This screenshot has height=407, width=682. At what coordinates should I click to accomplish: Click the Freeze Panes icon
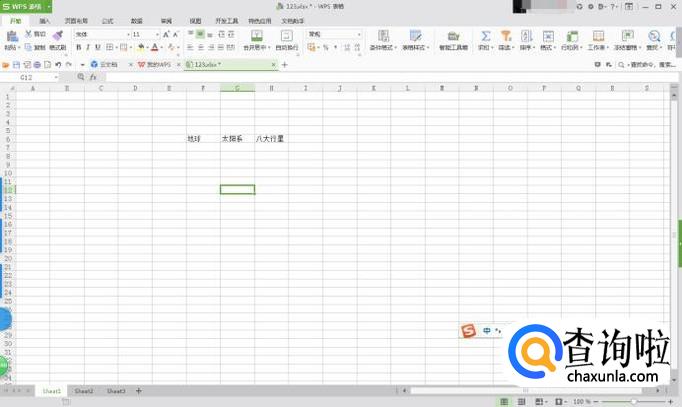click(x=627, y=36)
